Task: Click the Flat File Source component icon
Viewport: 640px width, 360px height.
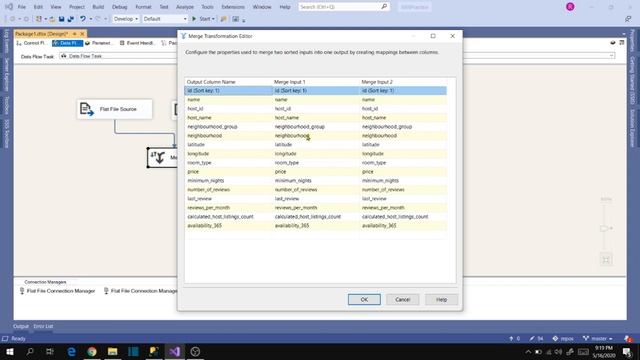Action: click(87, 109)
